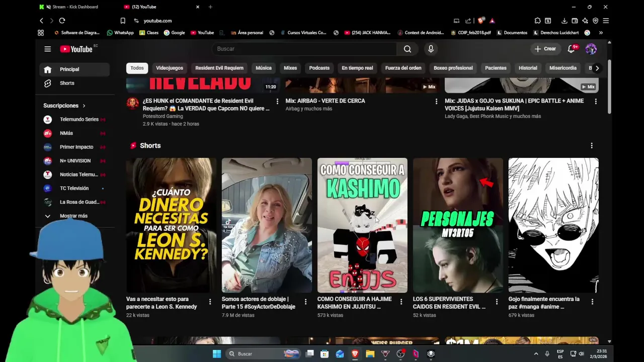This screenshot has width=644, height=362.
Task: Select Resident Evil Requiem chip
Action: (x=219, y=68)
